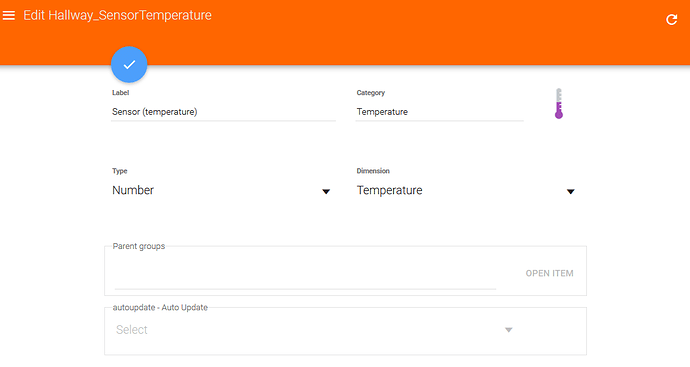Edit the Label field Sensor (temperature)

tap(223, 112)
